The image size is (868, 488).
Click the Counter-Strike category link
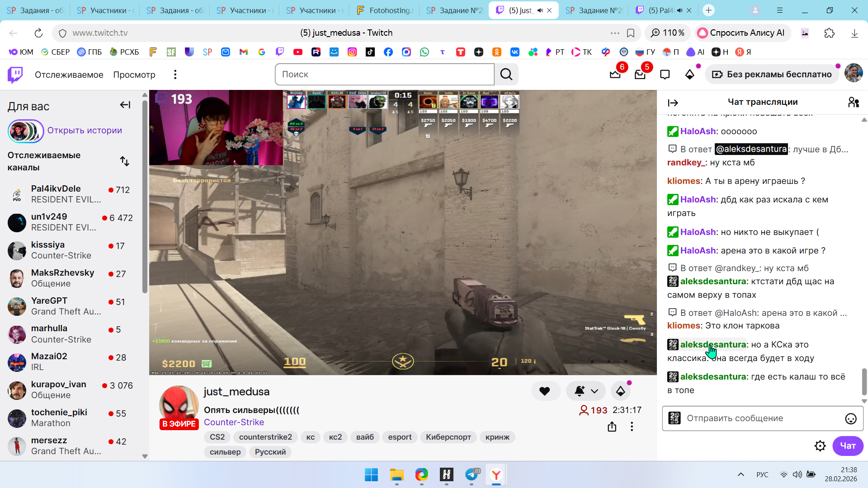tap(234, 422)
